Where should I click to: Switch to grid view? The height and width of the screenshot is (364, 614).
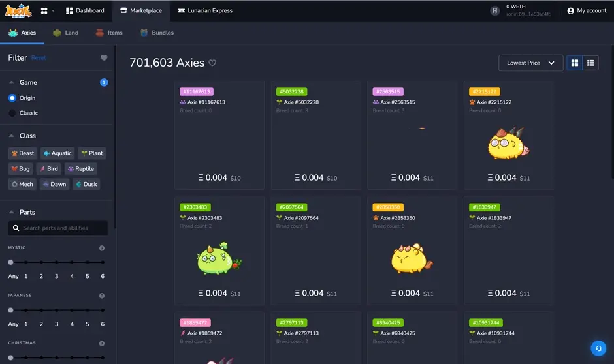(x=575, y=63)
